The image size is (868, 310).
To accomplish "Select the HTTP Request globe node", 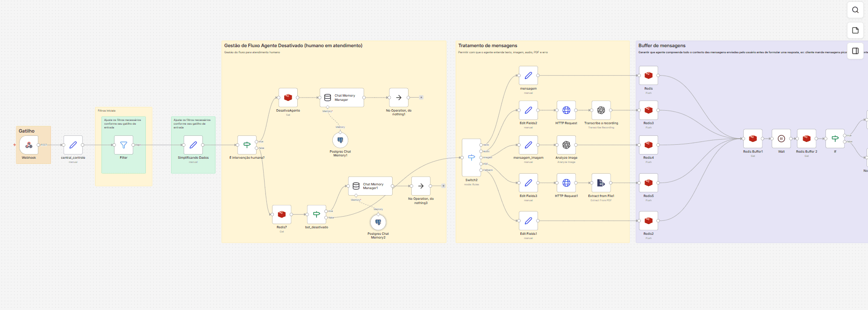I will (566, 110).
